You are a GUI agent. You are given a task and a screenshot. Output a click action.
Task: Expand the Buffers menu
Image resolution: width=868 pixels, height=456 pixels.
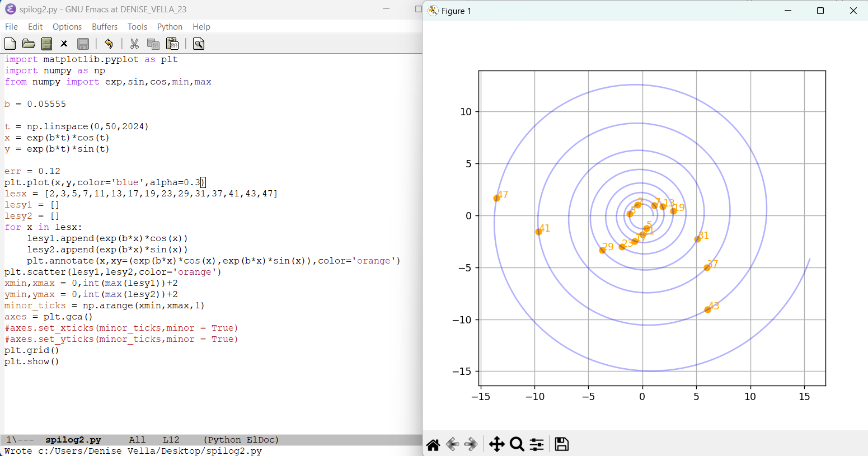105,27
